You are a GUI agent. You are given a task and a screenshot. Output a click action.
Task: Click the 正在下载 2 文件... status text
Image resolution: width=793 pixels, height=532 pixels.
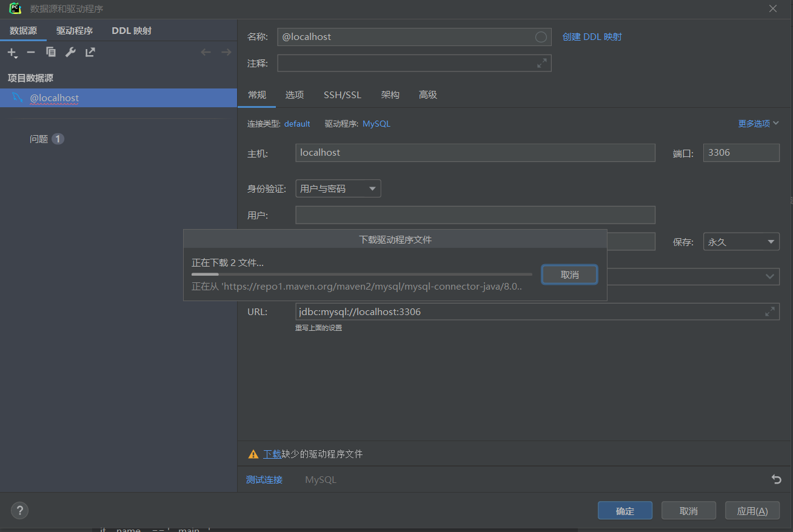click(228, 262)
